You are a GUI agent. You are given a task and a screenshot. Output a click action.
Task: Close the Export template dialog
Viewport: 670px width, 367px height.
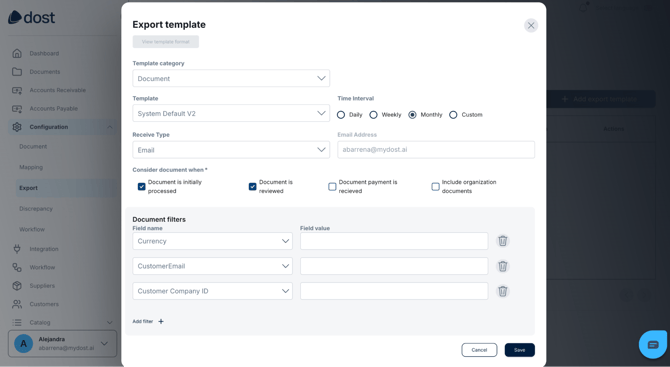click(531, 26)
